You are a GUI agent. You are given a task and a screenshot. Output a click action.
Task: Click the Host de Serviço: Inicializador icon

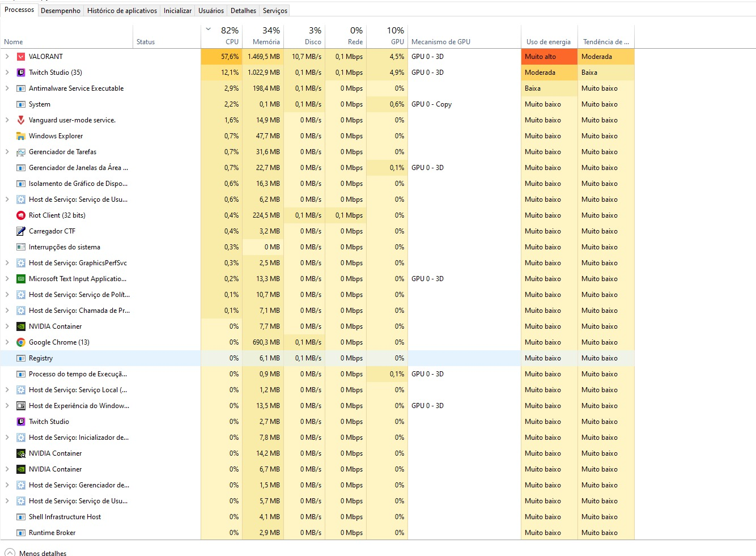pyautogui.click(x=21, y=438)
